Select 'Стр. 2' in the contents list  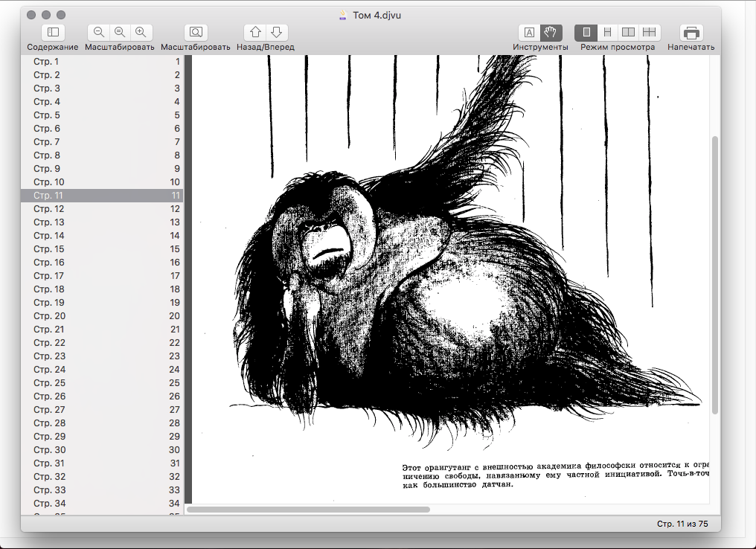102,74
